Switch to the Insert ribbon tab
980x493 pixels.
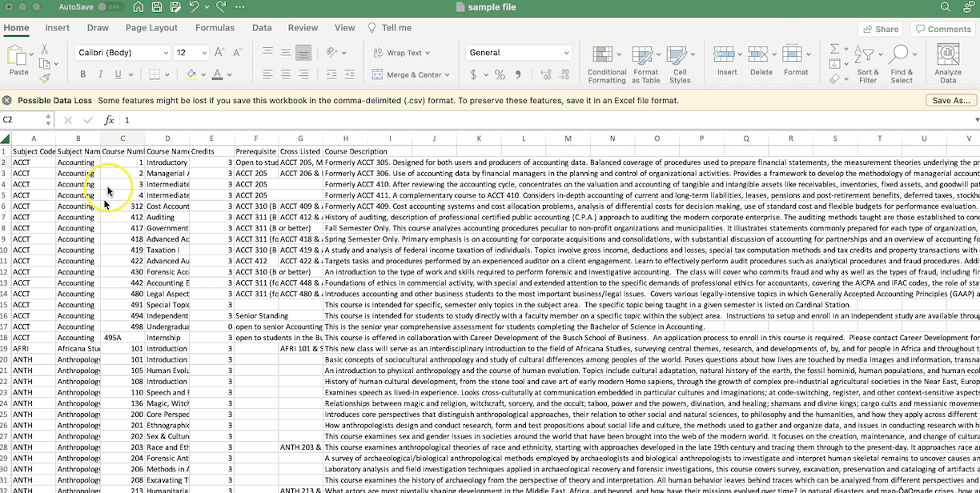(58, 27)
